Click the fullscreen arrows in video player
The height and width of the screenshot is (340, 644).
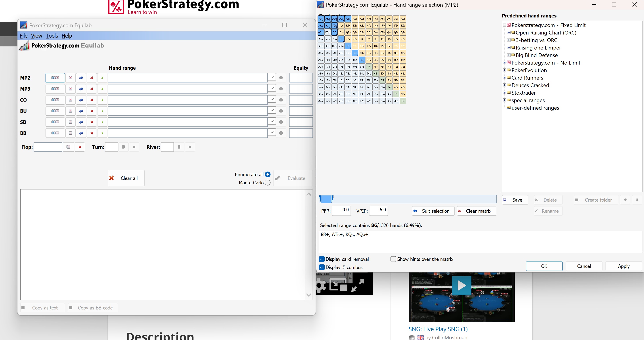(358, 285)
